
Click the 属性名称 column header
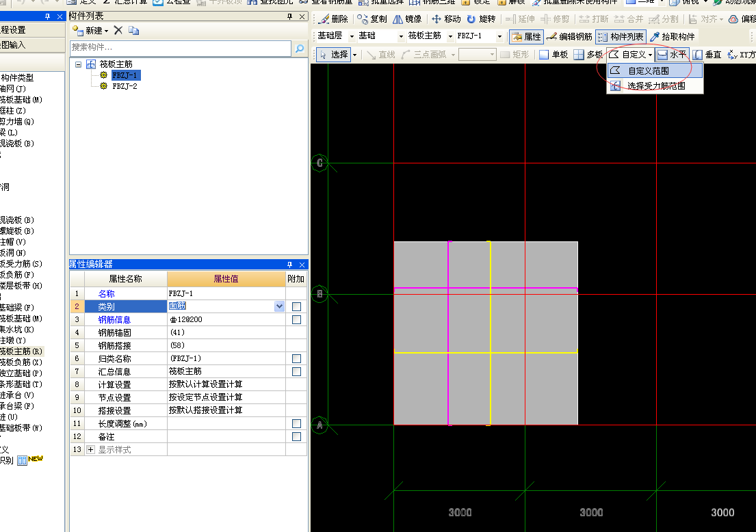(125, 279)
